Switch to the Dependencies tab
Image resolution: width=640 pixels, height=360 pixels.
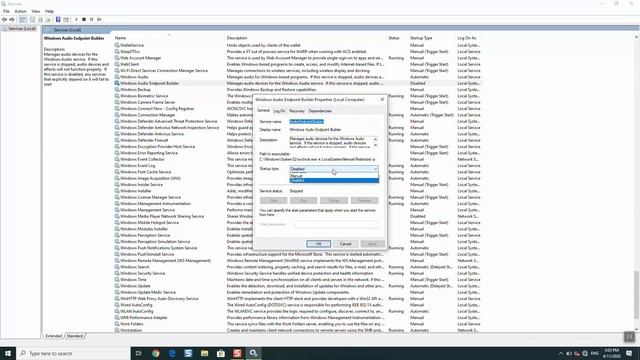tap(320, 111)
